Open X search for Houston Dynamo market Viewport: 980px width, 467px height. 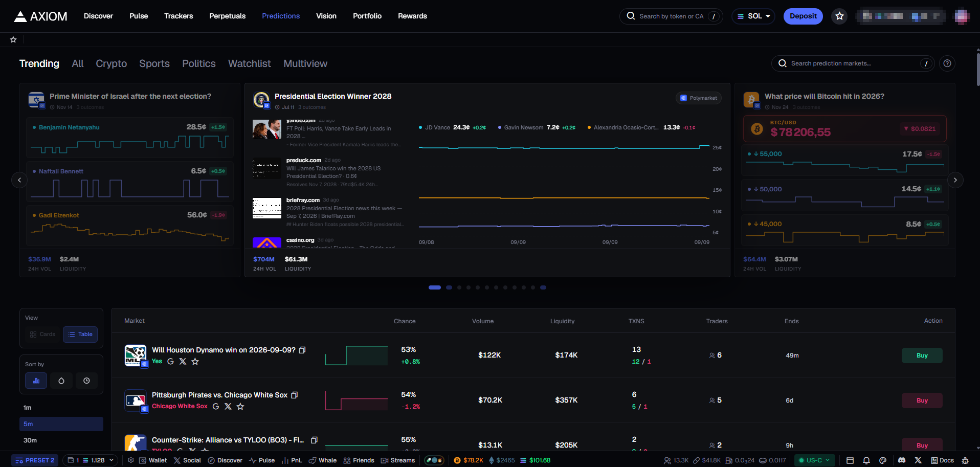click(x=183, y=361)
